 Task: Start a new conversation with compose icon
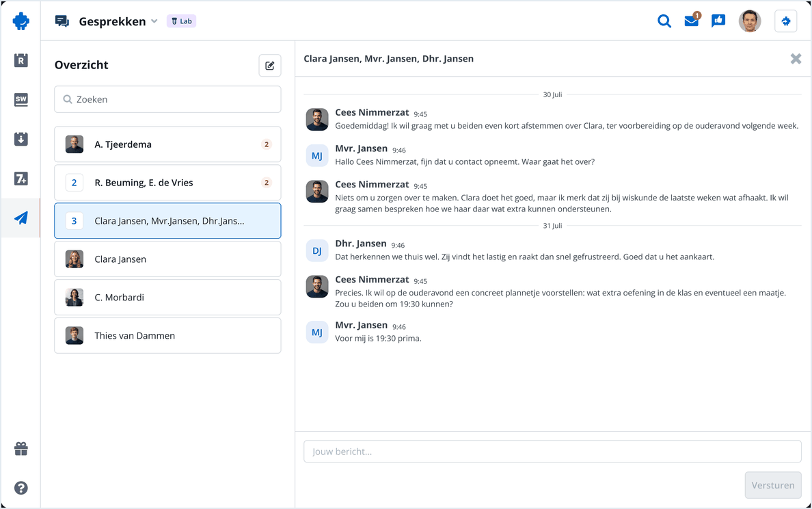point(270,65)
